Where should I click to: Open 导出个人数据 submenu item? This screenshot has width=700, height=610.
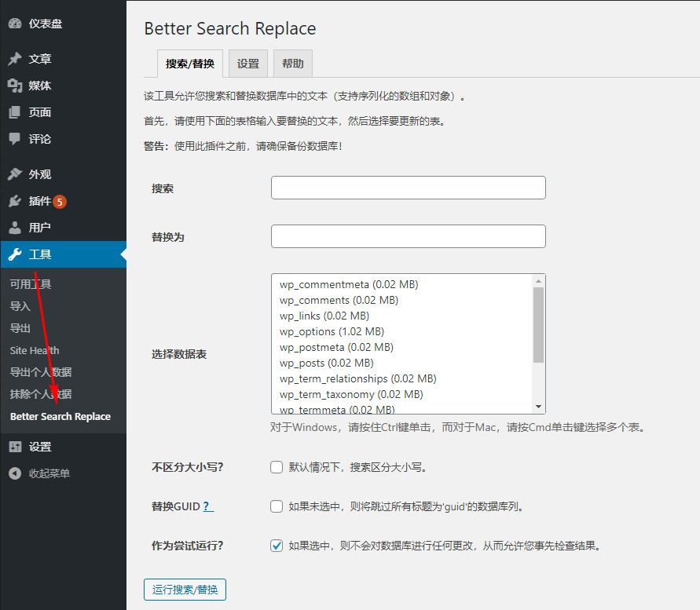pos(41,372)
